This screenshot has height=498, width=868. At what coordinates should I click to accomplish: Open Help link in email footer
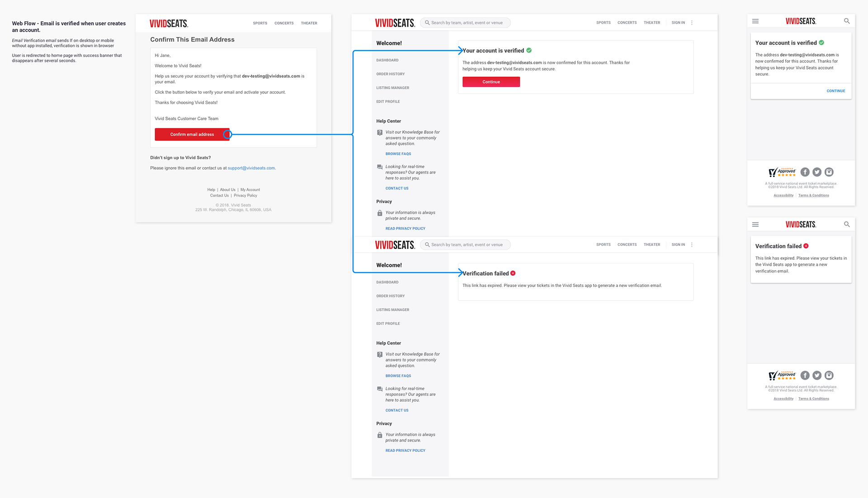click(211, 190)
